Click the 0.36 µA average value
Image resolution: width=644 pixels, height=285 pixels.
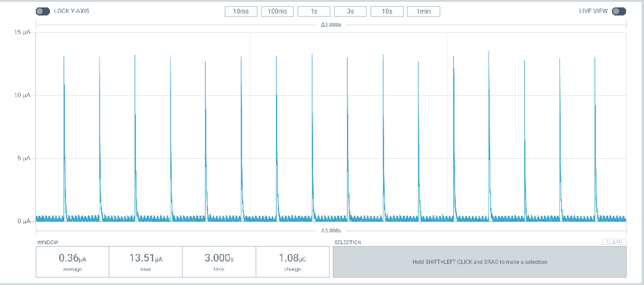(72, 258)
